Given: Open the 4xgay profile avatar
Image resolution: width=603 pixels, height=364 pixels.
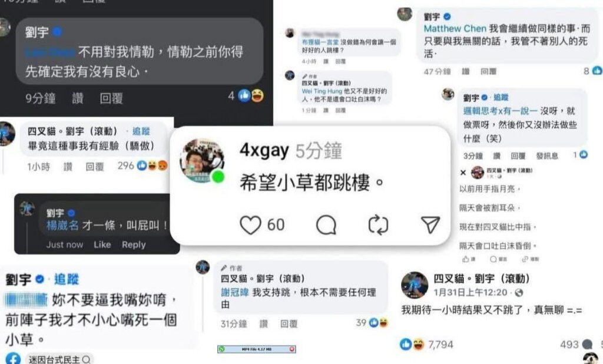Looking at the screenshot, I should pos(203,160).
